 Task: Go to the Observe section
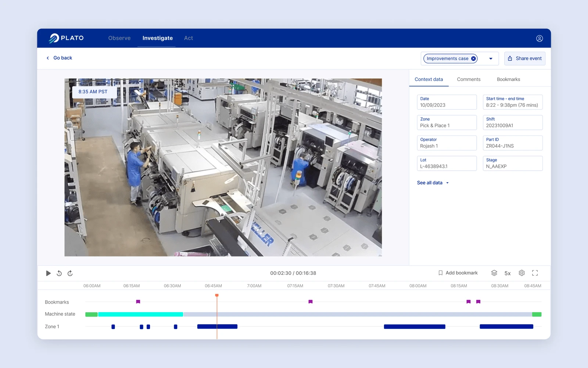coord(119,38)
